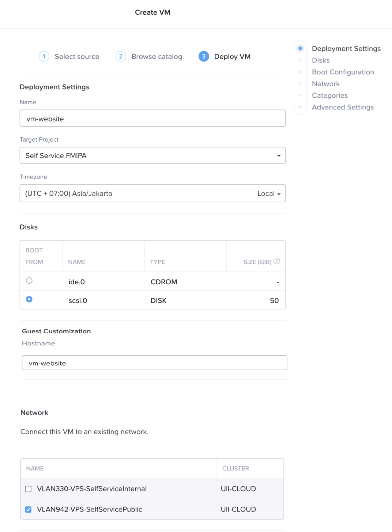Open the Timezone dropdown

point(146,193)
